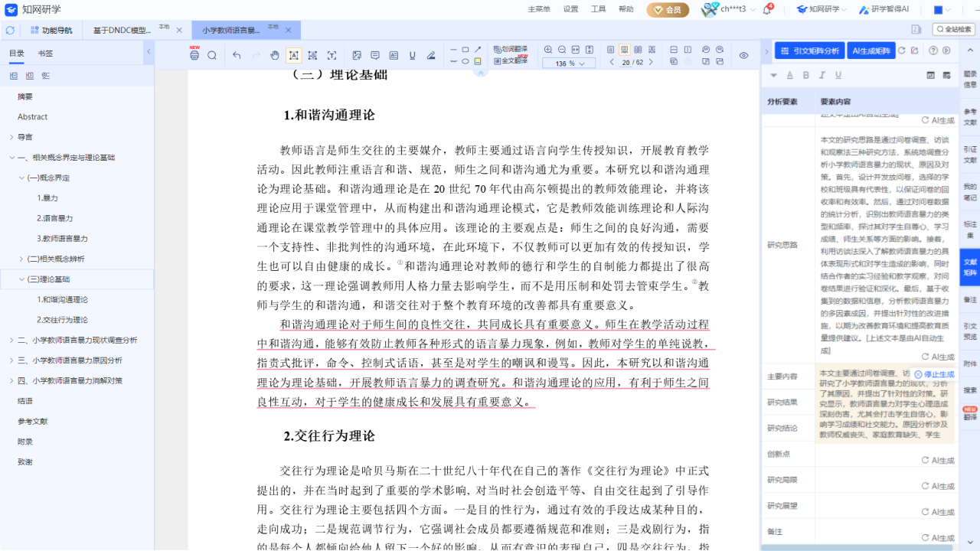Select the hand pan tool
The height and width of the screenshot is (551, 980).
coord(275,55)
